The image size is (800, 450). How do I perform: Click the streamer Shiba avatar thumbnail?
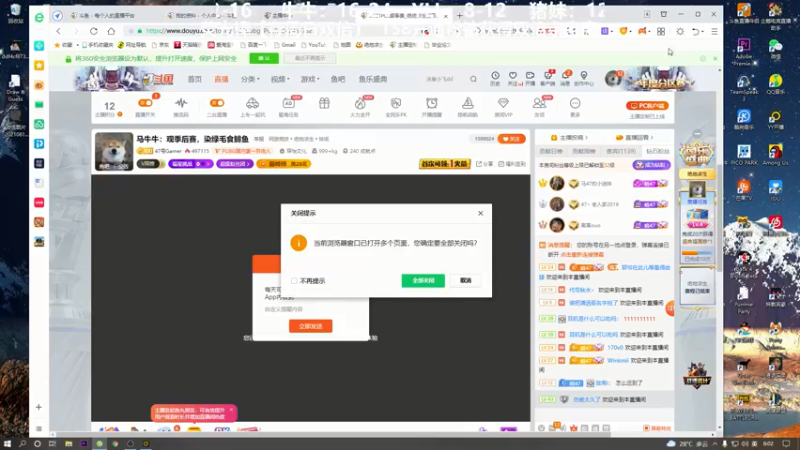[x=114, y=152]
